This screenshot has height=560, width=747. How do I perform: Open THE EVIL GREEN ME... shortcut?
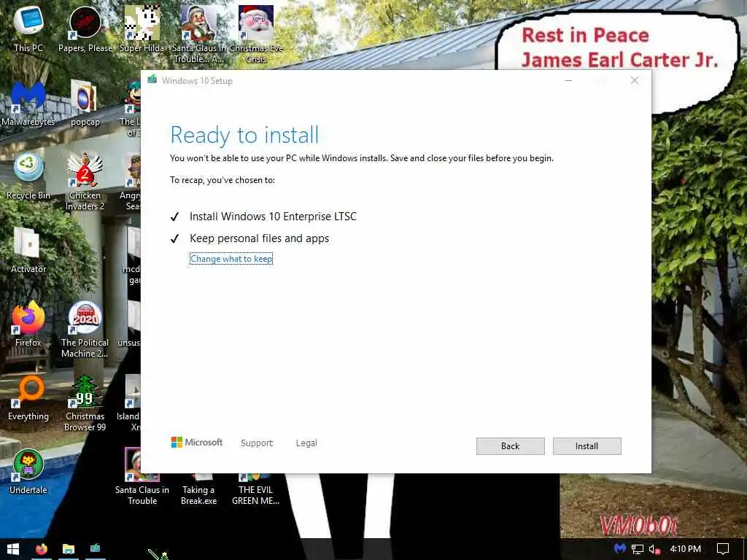[x=256, y=489]
